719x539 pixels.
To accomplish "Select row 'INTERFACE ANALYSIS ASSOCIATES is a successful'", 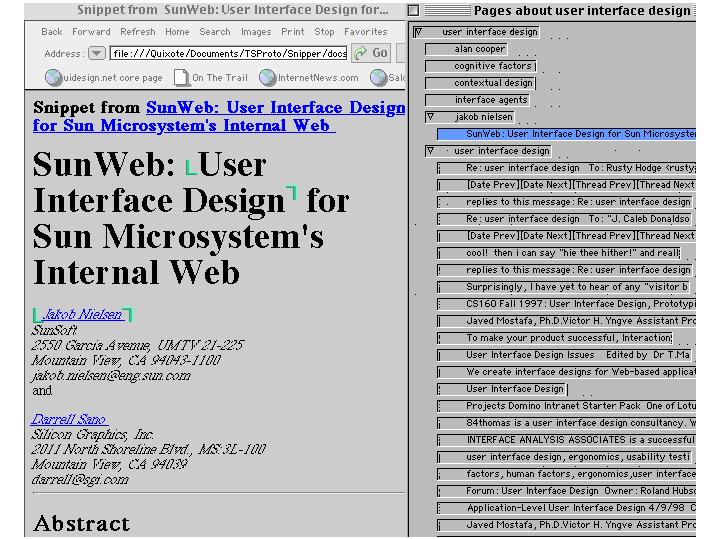I will [x=566, y=440].
